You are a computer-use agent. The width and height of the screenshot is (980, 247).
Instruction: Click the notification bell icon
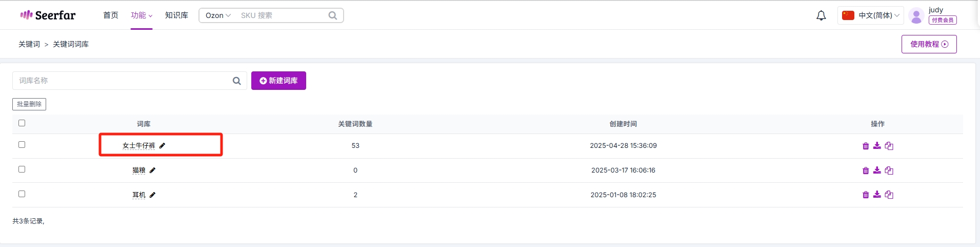821,15
